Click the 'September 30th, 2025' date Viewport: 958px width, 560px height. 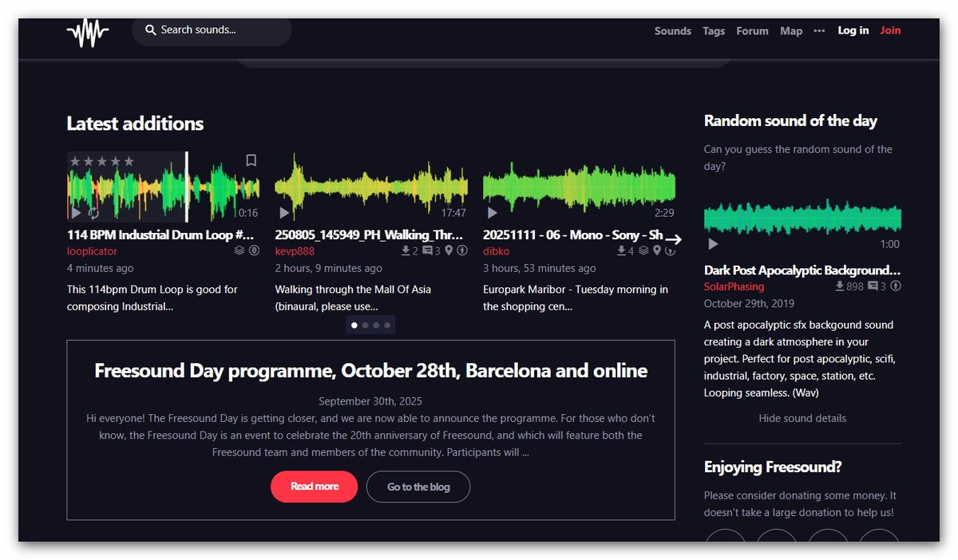(x=370, y=401)
